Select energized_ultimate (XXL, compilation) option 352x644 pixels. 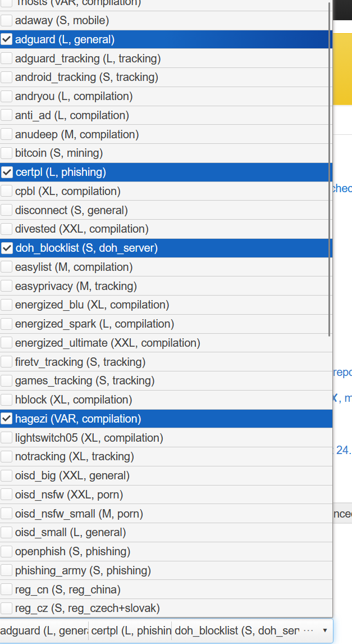[107, 343]
